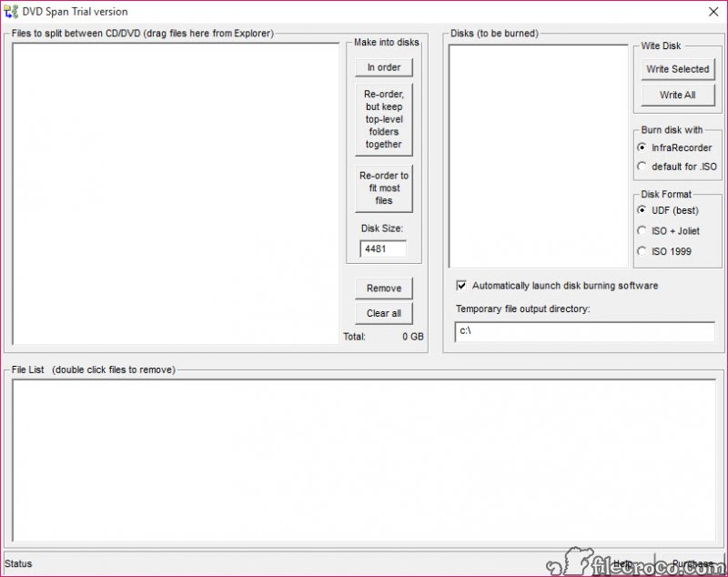Click the Remove button
Viewport: 728px width, 577px height.
point(384,288)
